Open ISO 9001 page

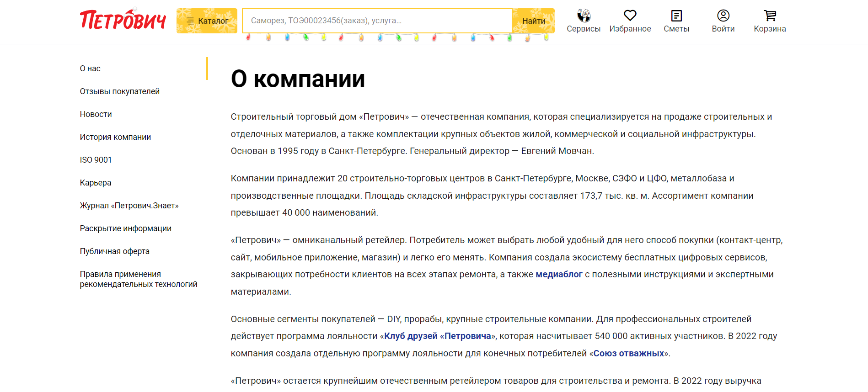coord(96,160)
